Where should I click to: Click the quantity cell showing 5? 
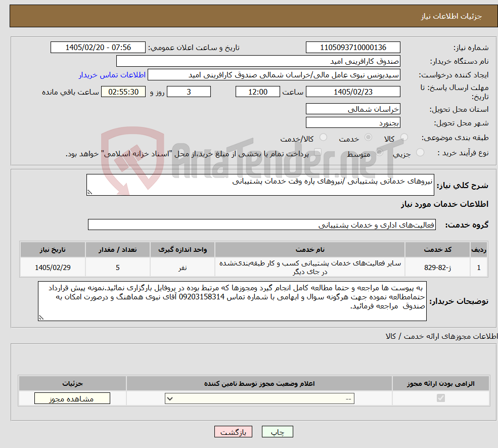pos(117,267)
